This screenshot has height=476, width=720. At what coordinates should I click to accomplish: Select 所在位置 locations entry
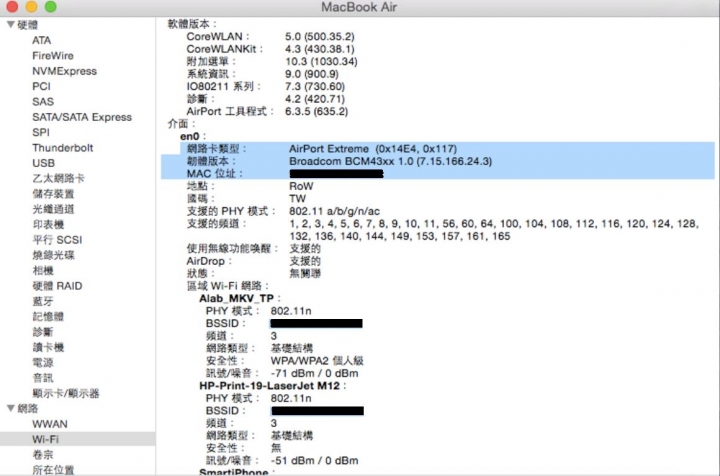(x=53, y=470)
